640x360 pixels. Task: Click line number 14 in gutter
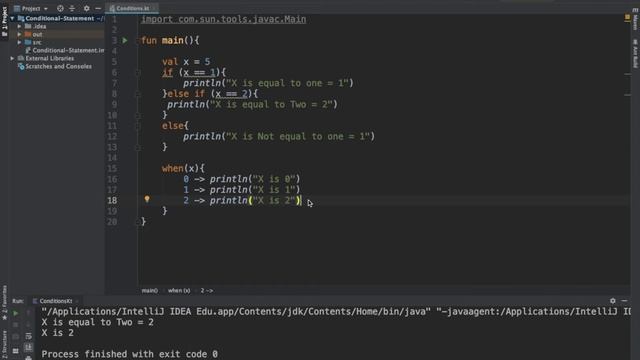tap(112, 158)
